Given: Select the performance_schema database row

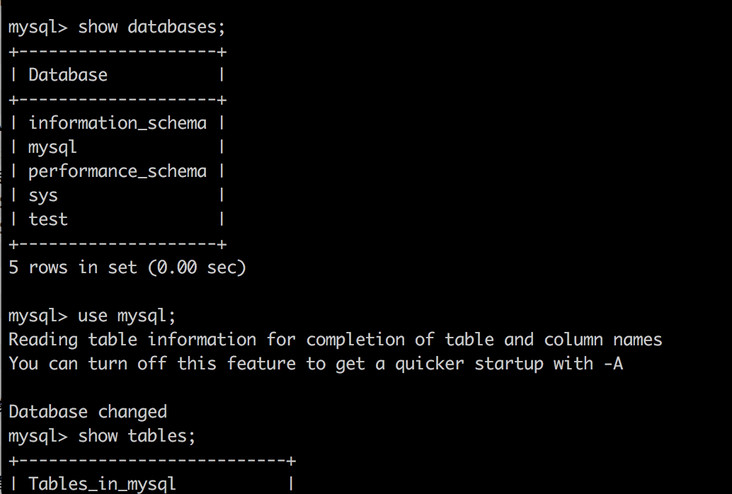Looking at the screenshot, I should click(x=117, y=171).
